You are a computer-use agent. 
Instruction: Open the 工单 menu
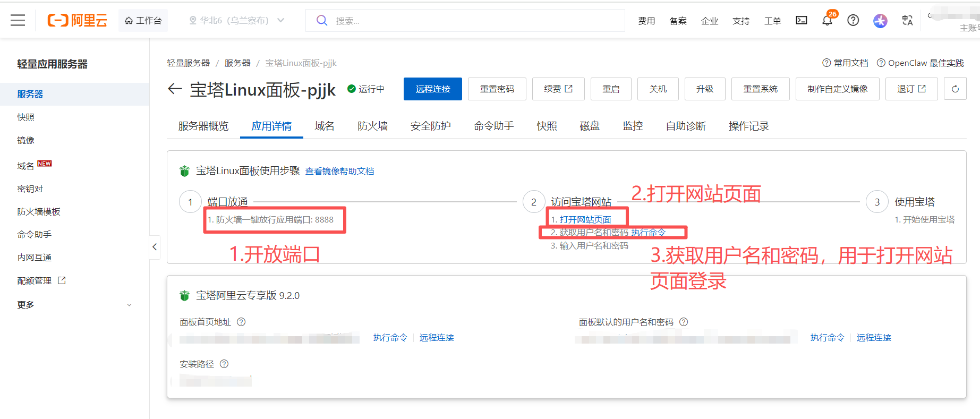click(772, 21)
